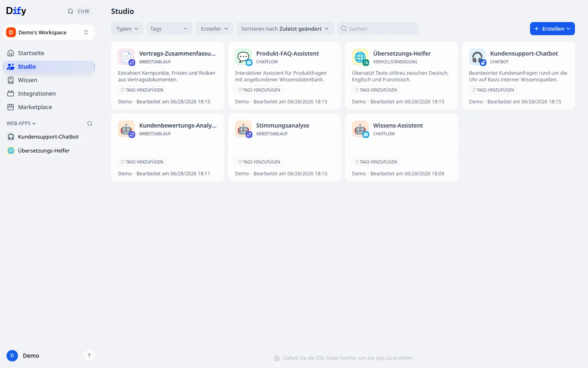The width and height of the screenshot is (588, 368).
Task: Click the DSL-Datei drop hint text
Action: coord(347,358)
